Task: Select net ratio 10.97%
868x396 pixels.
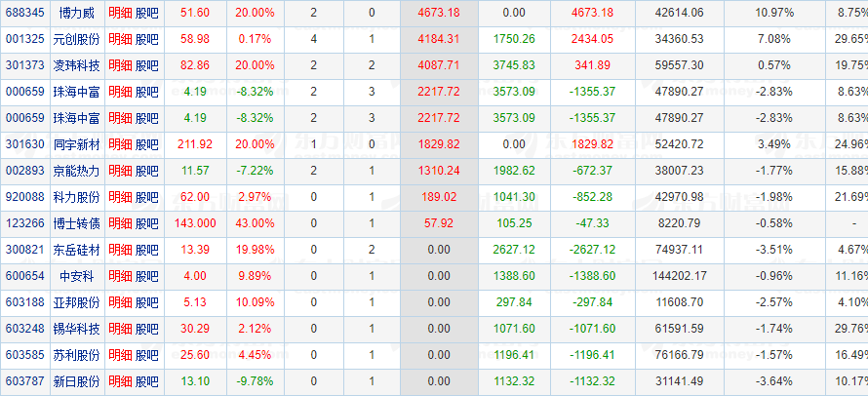Action: (x=775, y=12)
